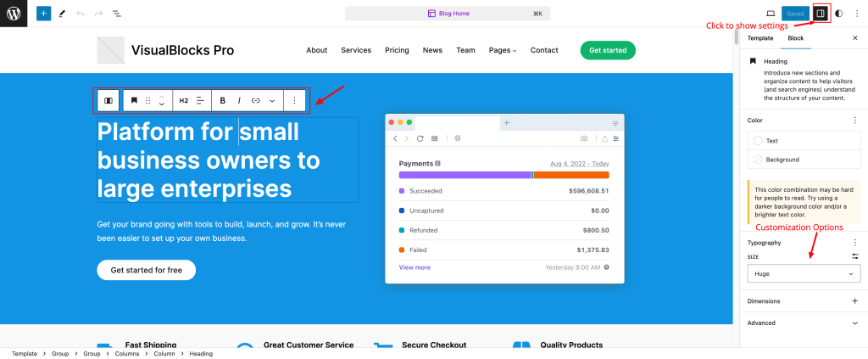
Task: Toggle custom size controls in Typography
Action: click(x=854, y=255)
